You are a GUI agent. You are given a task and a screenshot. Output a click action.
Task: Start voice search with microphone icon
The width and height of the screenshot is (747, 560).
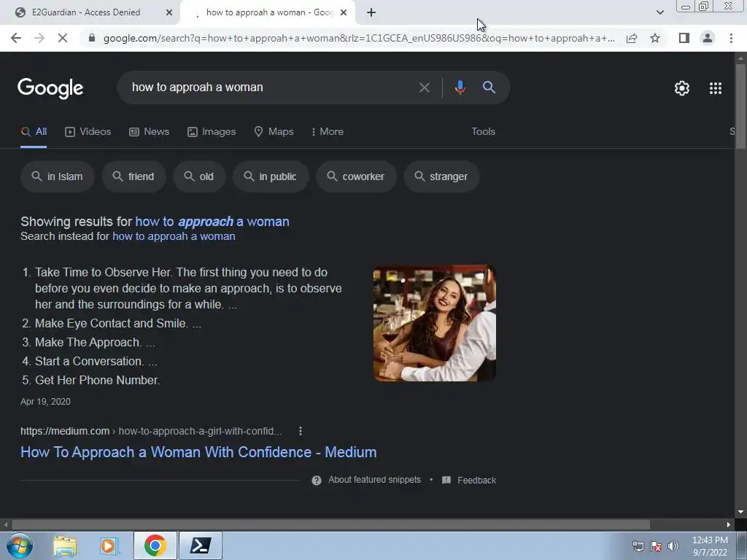460,87
